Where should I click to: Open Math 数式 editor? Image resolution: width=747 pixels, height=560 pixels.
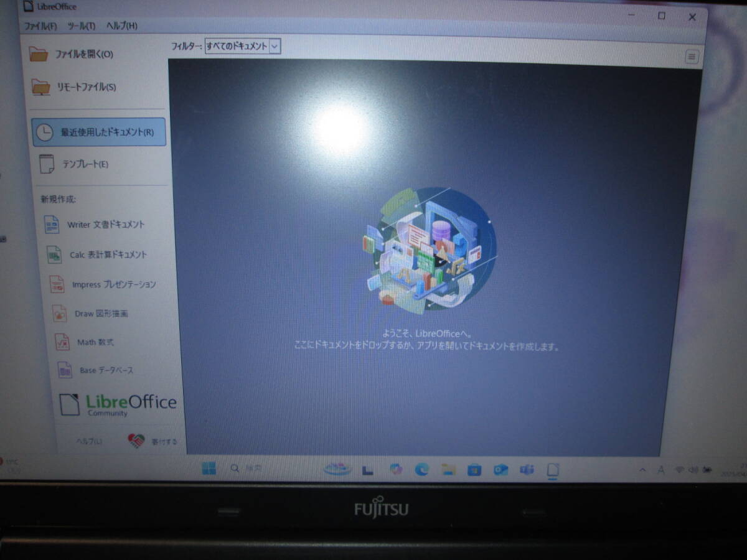[x=85, y=342]
